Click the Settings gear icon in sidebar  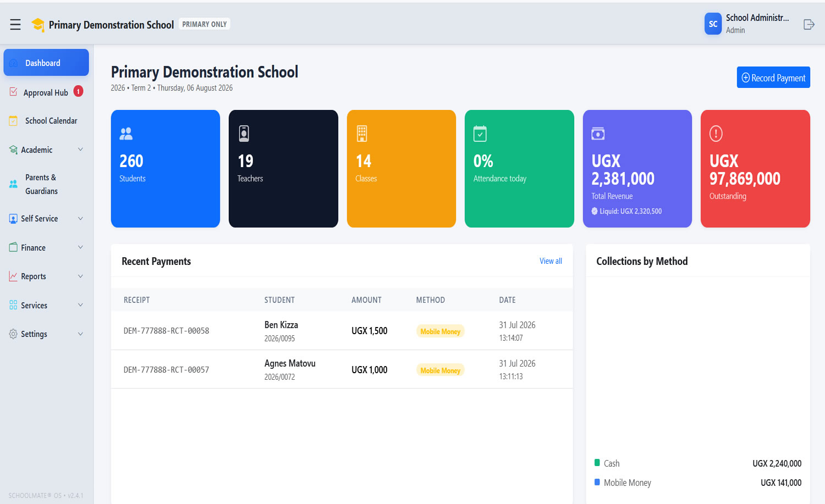[13, 334]
